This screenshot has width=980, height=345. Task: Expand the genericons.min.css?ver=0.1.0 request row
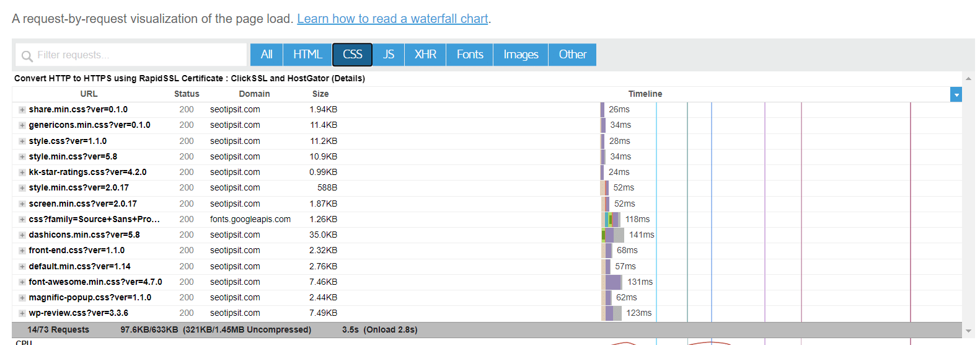[22, 125]
